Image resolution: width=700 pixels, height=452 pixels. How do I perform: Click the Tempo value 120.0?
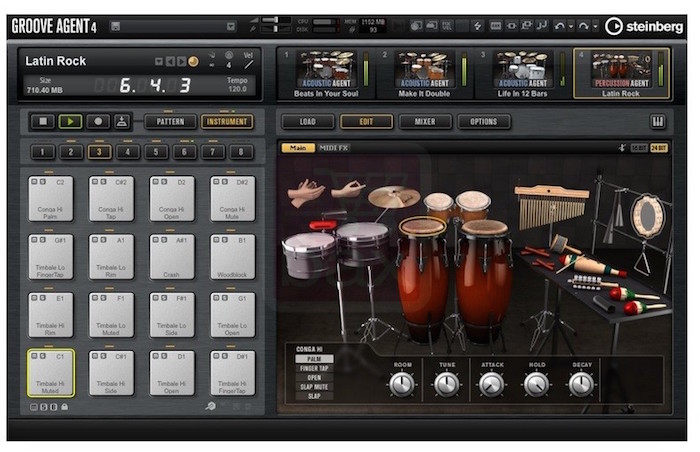[x=238, y=89]
